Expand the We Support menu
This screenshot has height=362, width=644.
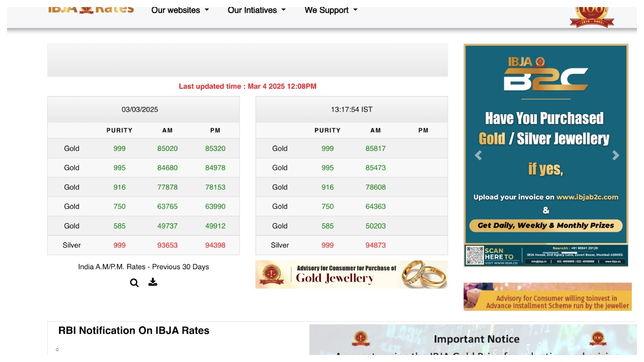click(331, 10)
